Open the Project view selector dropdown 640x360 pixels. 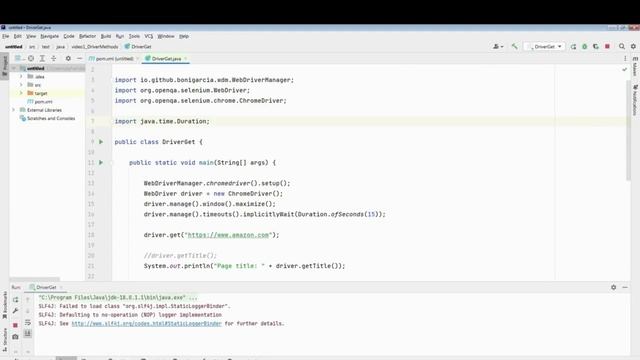click(x=19, y=58)
